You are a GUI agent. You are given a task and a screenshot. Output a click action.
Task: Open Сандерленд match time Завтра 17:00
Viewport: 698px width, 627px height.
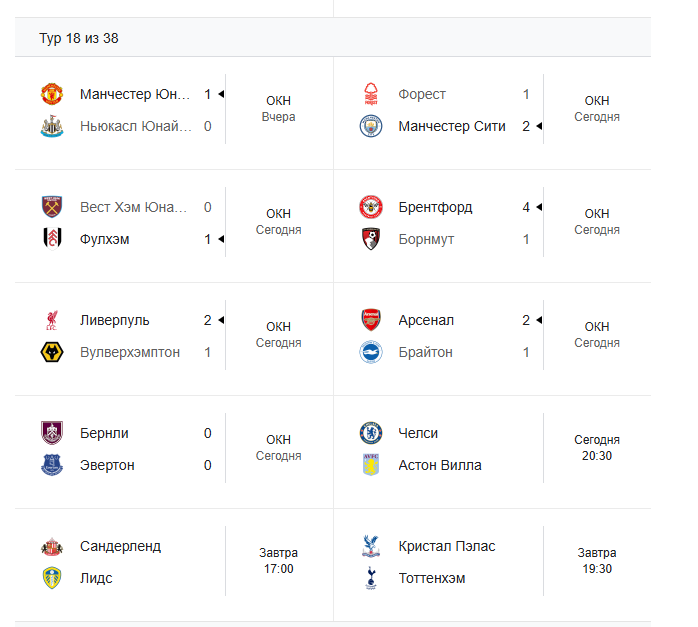click(x=278, y=561)
